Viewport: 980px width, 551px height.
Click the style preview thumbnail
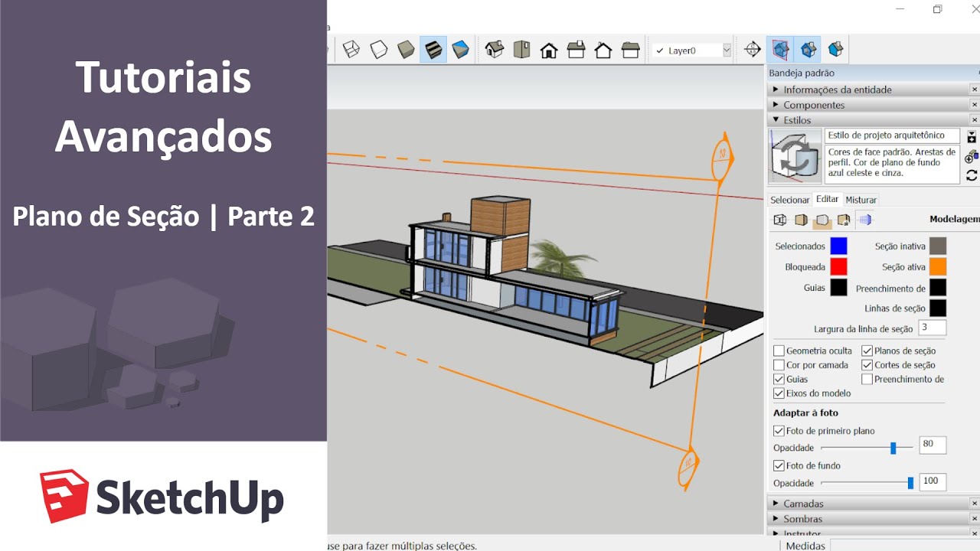[x=795, y=157]
